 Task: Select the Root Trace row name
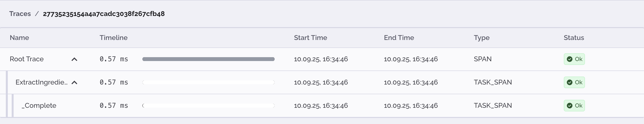(27, 59)
